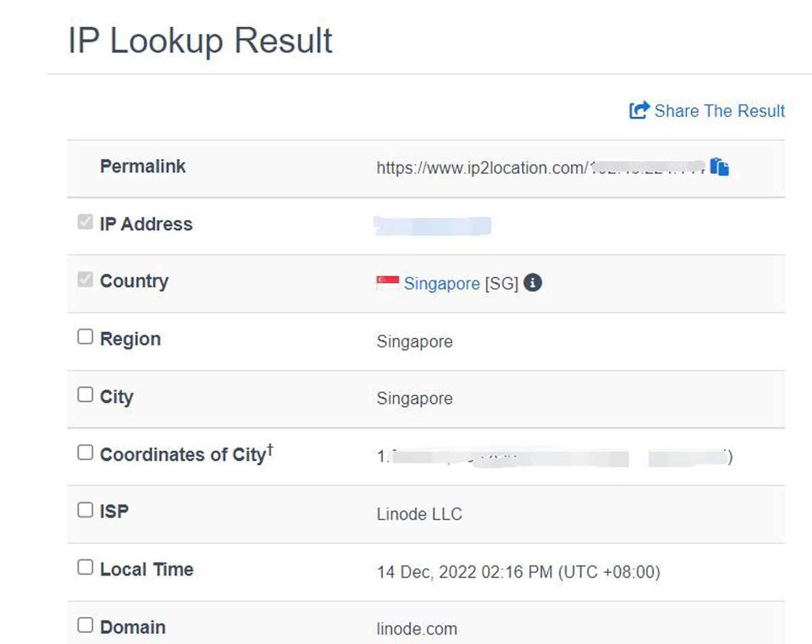Image resolution: width=812 pixels, height=644 pixels.
Task: Click the IP Address checkbox
Action: [x=85, y=222]
